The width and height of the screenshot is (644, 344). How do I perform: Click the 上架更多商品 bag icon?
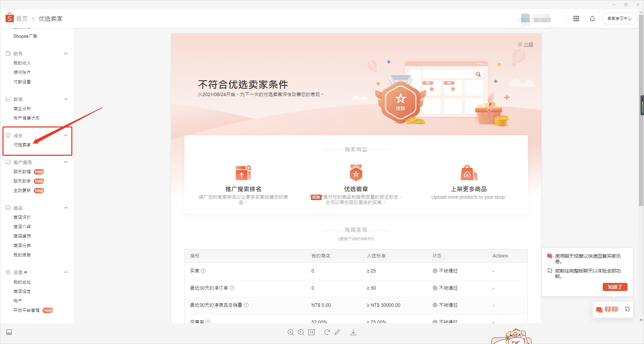coord(469,173)
